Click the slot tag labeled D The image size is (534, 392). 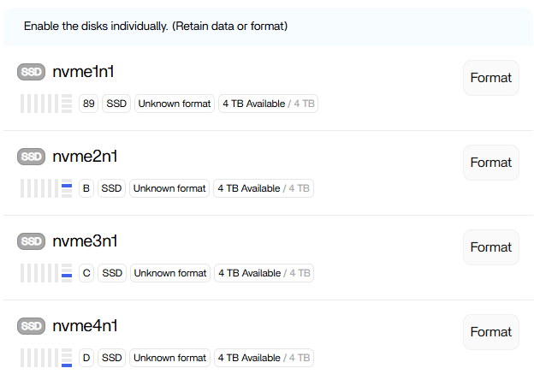(86, 358)
